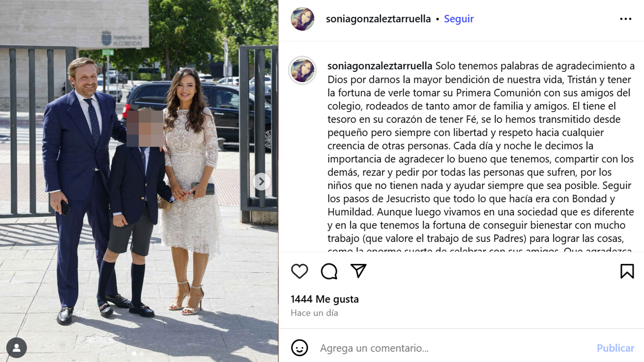
Task: Open the Hace un día timestamp
Action: (314, 313)
